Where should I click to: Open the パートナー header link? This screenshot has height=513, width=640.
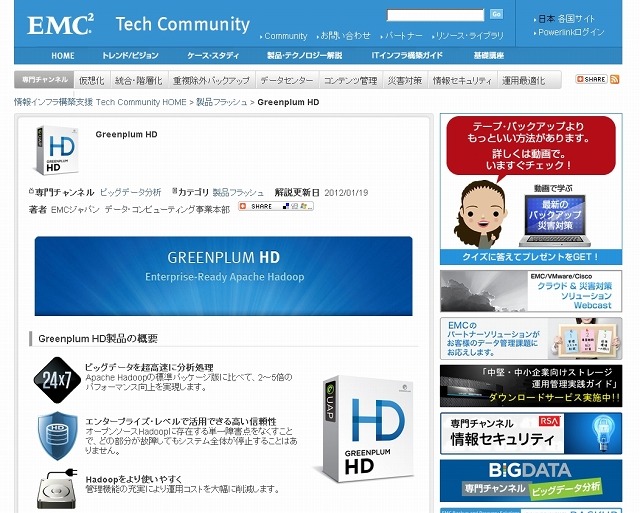pos(403,36)
